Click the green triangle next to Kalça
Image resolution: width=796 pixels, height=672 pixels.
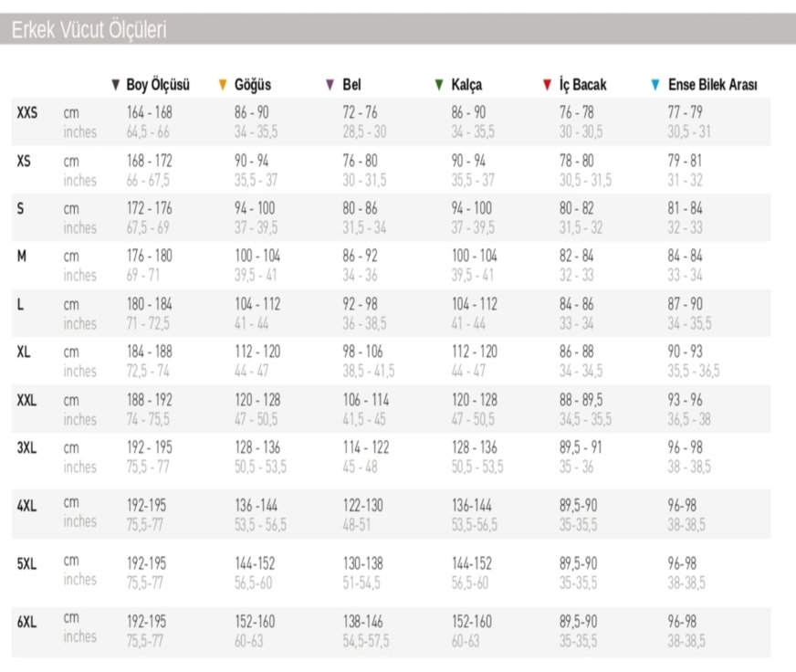pyautogui.click(x=439, y=85)
